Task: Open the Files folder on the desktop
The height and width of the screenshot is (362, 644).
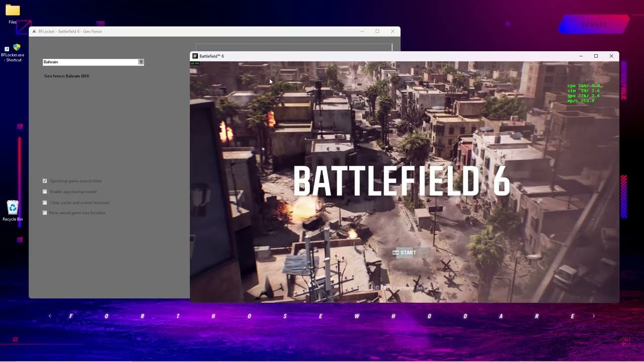Action: click(13, 14)
